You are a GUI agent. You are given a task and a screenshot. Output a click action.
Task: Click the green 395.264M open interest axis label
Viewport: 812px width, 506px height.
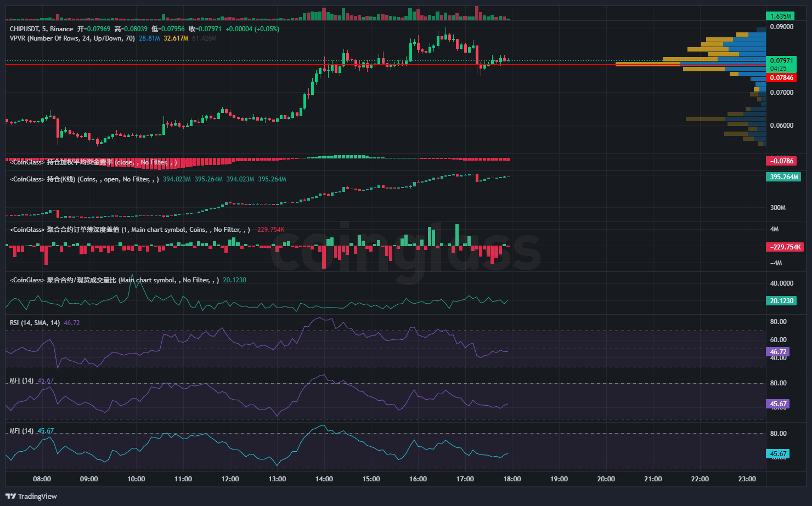pos(783,177)
